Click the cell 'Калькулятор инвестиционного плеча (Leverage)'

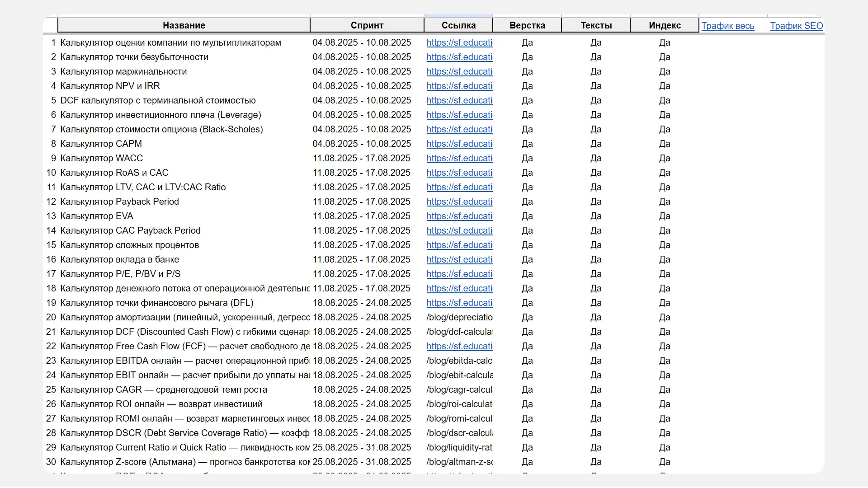pos(161,115)
